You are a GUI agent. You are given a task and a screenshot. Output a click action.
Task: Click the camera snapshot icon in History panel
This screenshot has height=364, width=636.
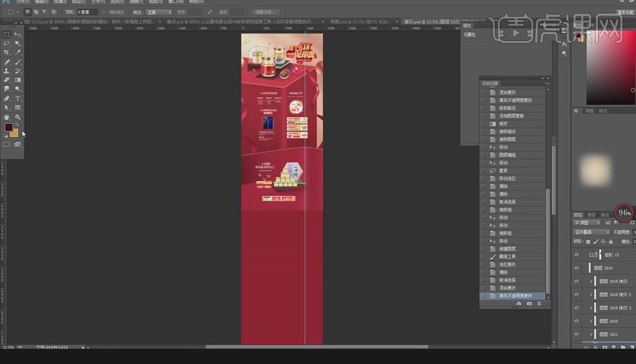[x=529, y=304]
